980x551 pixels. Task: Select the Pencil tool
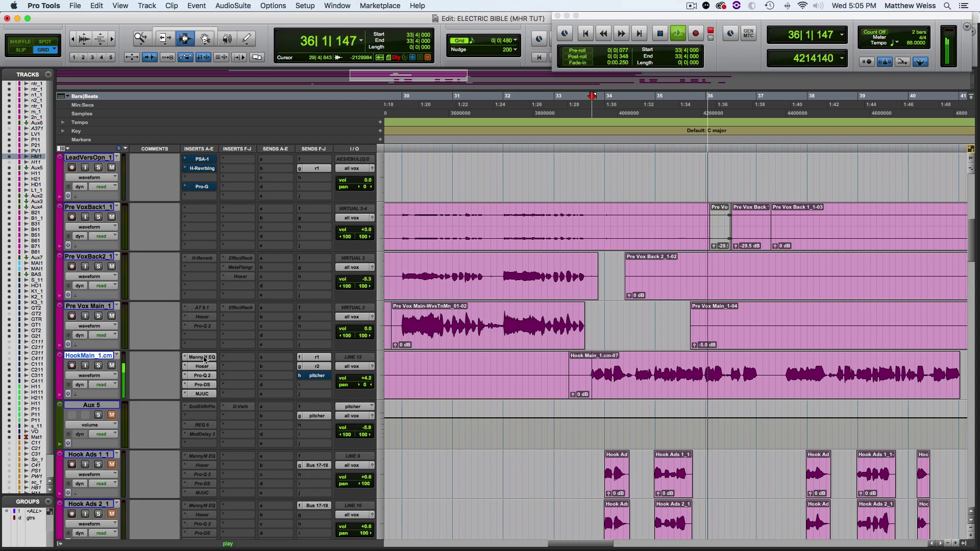(x=247, y=39)
